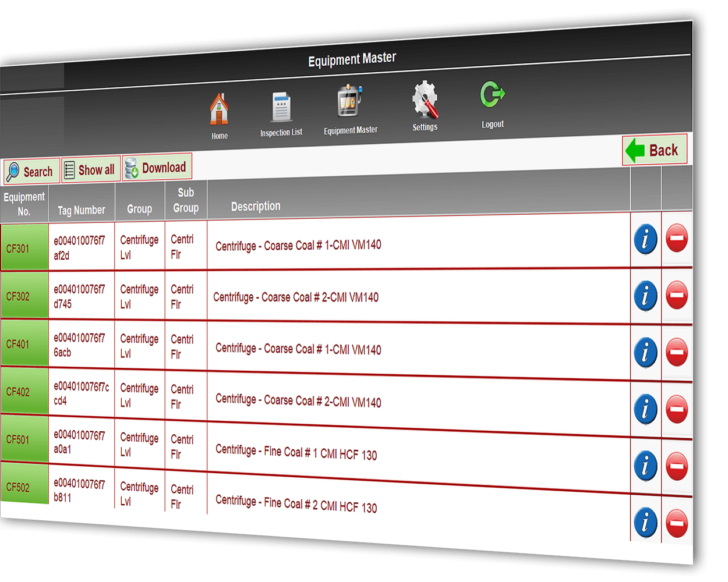Select equipment number CF401 cell

pyautogui.click(x=24, y=343)
